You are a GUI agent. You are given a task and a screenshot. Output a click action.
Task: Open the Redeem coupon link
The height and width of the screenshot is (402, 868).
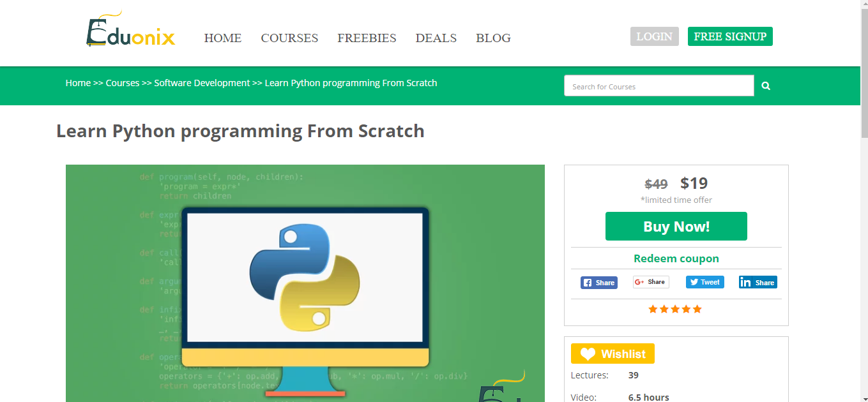tap(676, 258)
